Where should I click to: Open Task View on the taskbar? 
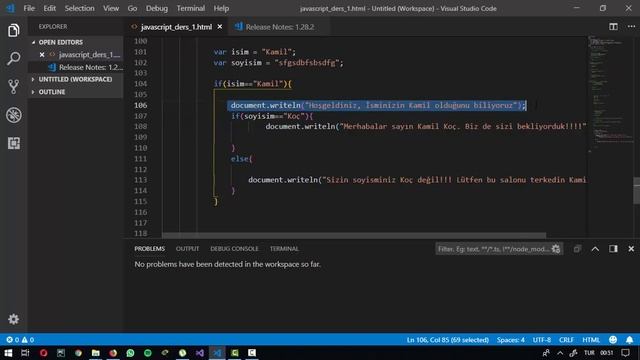(x=25, y=353)
